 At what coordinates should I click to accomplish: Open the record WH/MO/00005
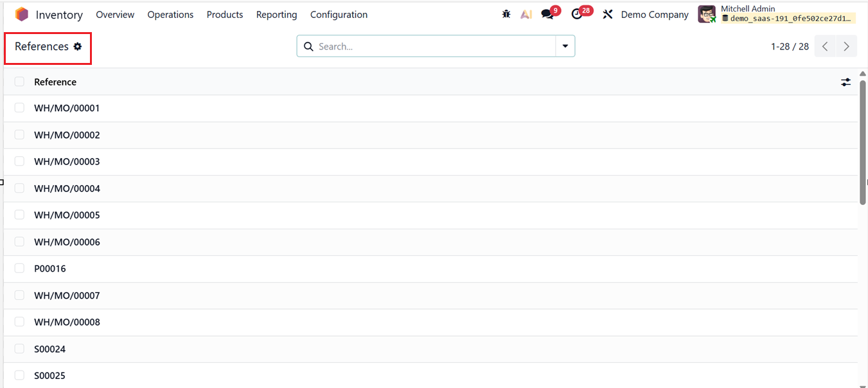[67, 215]
